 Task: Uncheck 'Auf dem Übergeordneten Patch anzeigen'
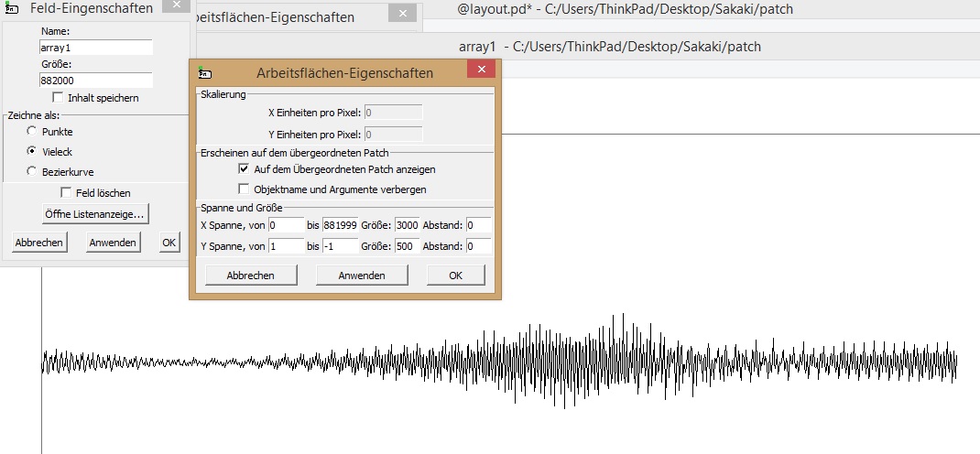tap(244, 169)
